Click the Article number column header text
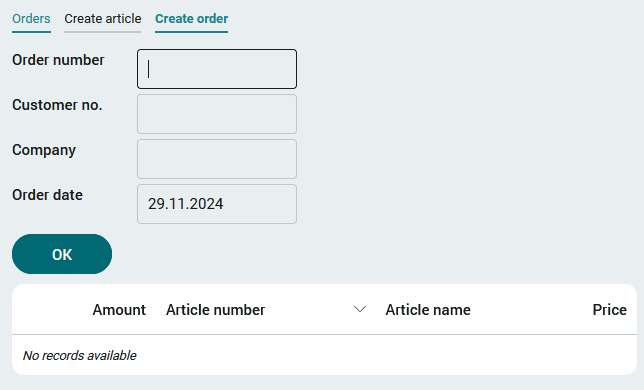The width and height of the screenshot is (644, 390). pos(215,310)
